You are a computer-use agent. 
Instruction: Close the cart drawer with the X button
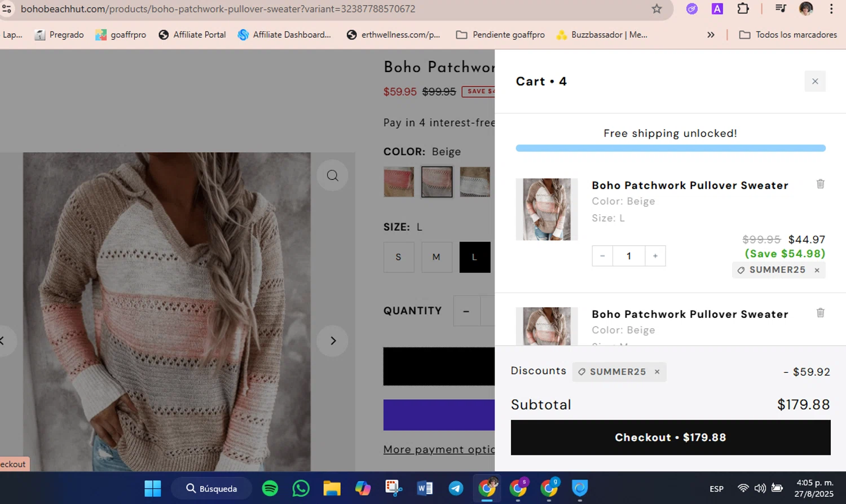point(815,81)
